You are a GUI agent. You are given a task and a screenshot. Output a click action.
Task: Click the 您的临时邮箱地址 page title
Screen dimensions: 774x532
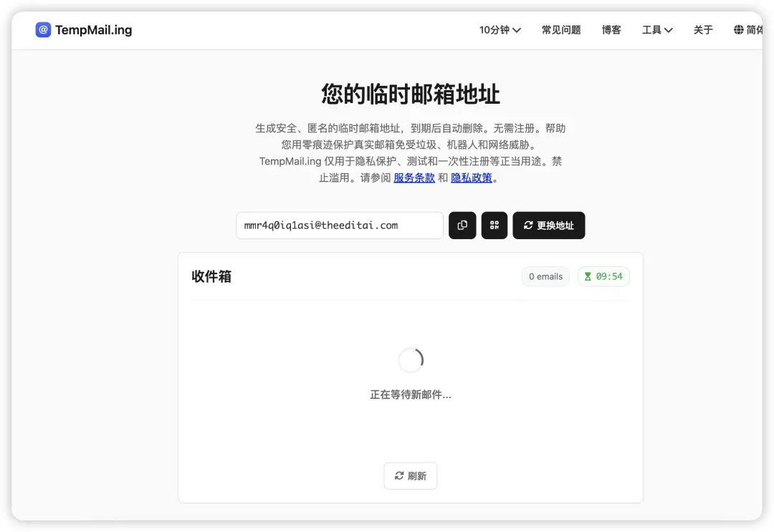click(x=410, y=94)
